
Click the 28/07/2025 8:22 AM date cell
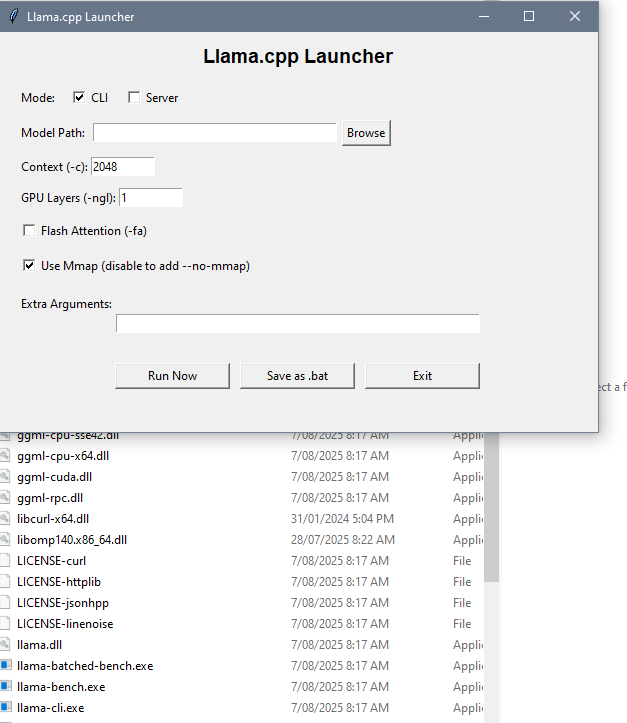[x=343, y=540]
